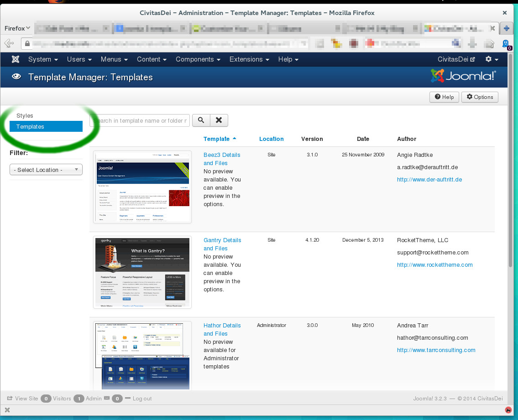Close the find bar X icon
Viewport: 518px width, 420px height.
coord(7,410)
